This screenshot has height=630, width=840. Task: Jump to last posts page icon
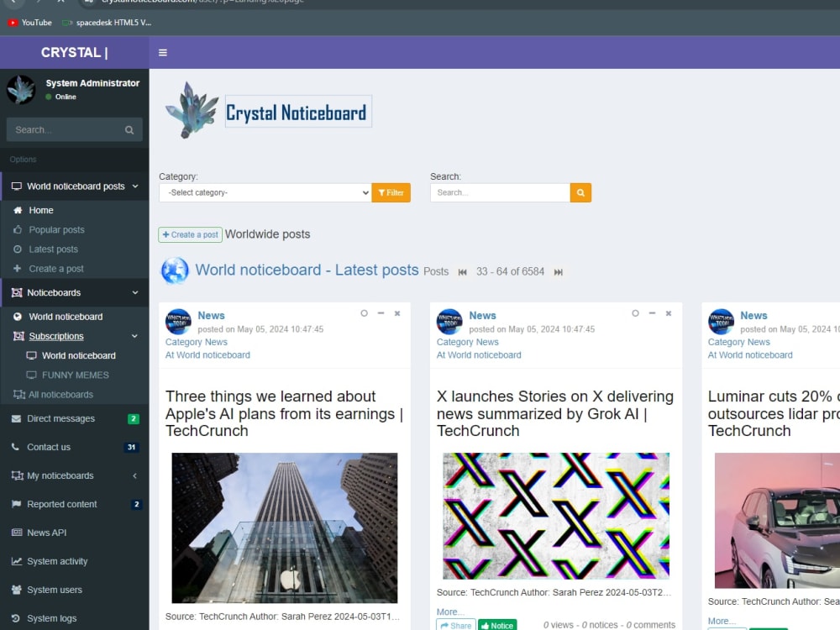[x=559, y=272]
